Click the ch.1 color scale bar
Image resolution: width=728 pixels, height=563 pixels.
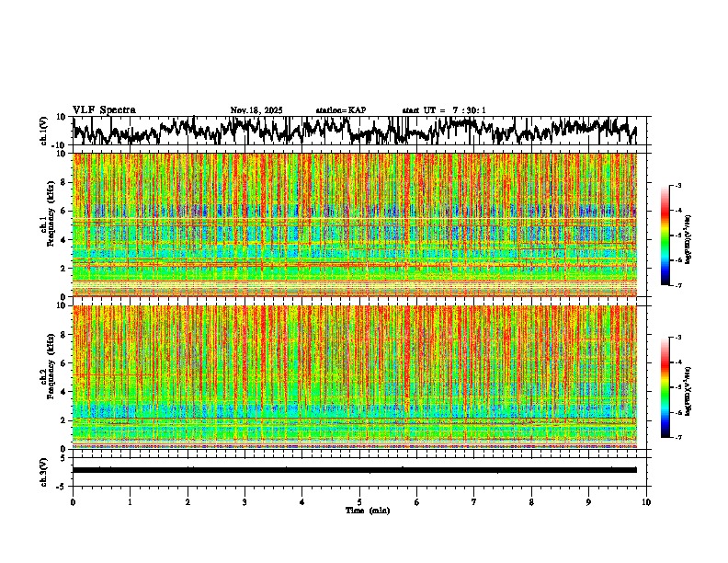(665, 236)
